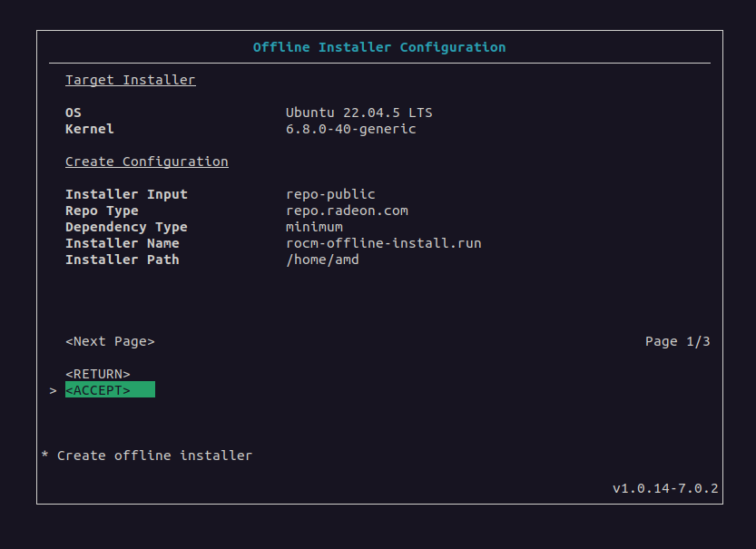Change the repo.radeon.com Repo Type value
The height and width of the screenshot is (549, 756).
(x=347, y=211)
